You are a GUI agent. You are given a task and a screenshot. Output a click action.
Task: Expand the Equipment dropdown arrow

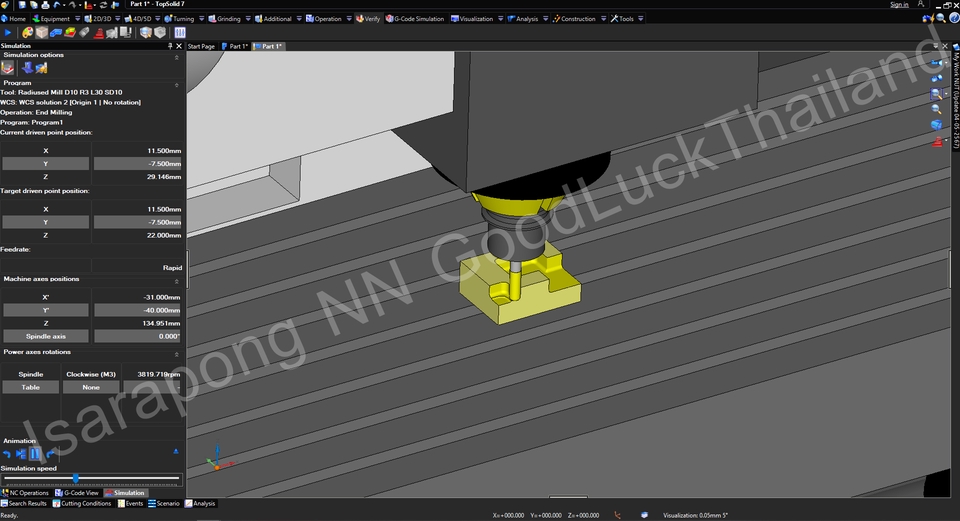[78, 19]
